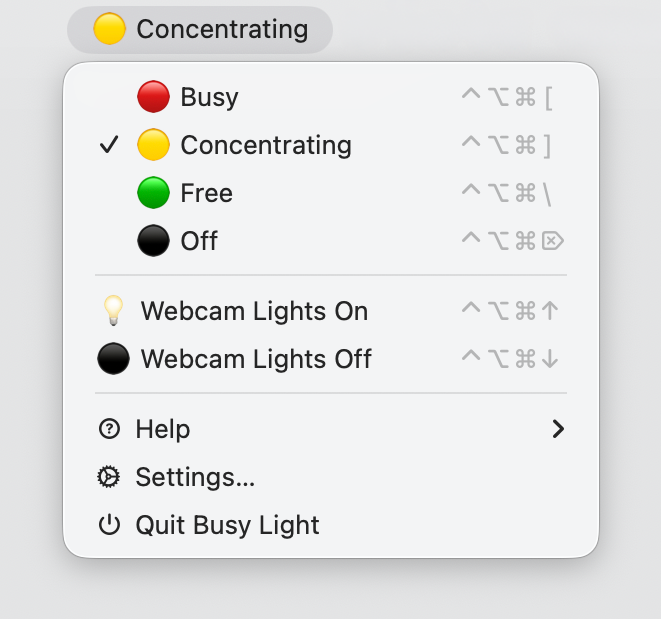
Task: Click the checkmark next to Concentrating
Action: click(109, 146)
